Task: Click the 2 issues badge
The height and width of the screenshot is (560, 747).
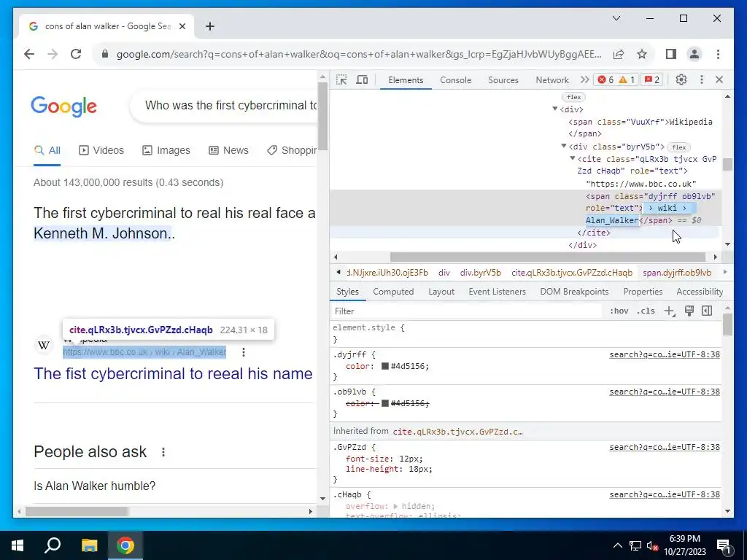Action: pos(651,80)
